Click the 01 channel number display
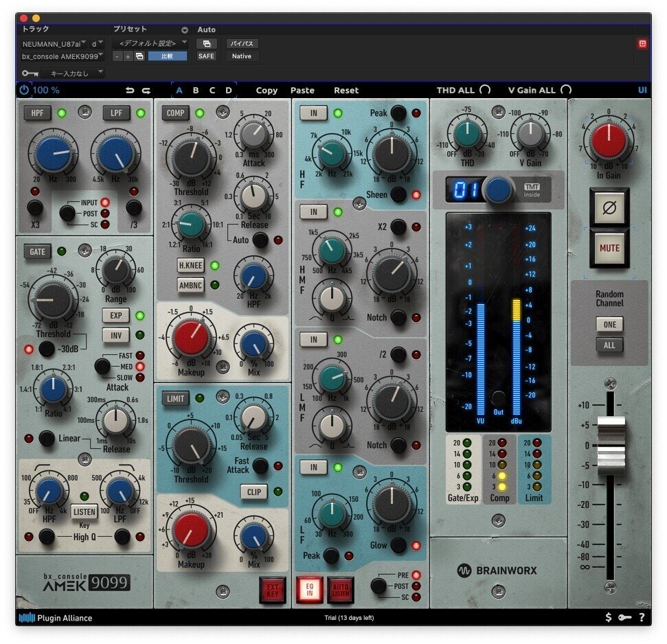 point(466,189)
